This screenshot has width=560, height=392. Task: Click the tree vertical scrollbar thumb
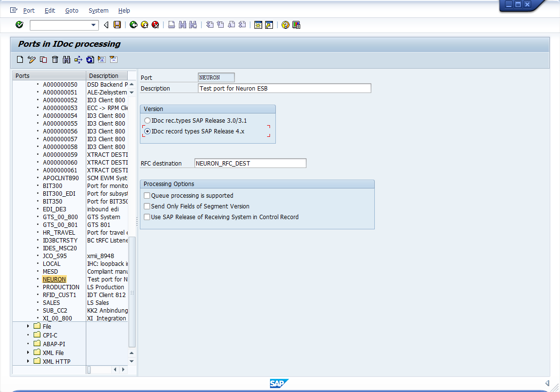pyautogui.click(x=132, y=292)
